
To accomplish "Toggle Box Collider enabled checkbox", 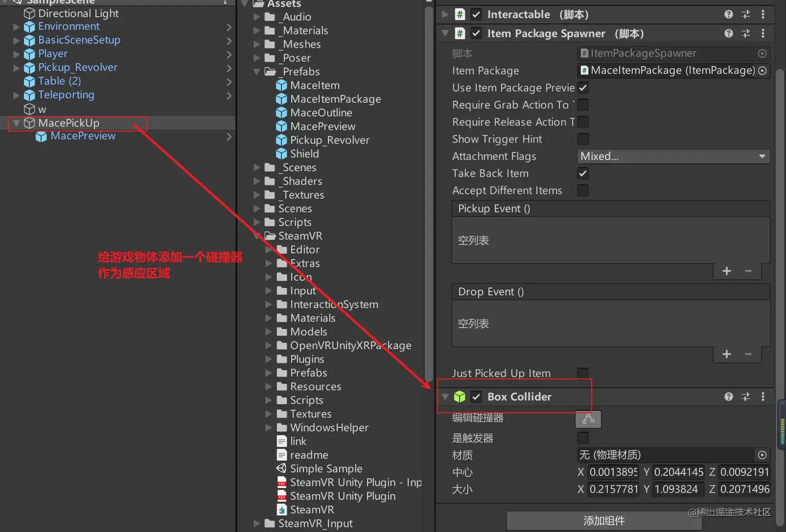I will 476,396.
